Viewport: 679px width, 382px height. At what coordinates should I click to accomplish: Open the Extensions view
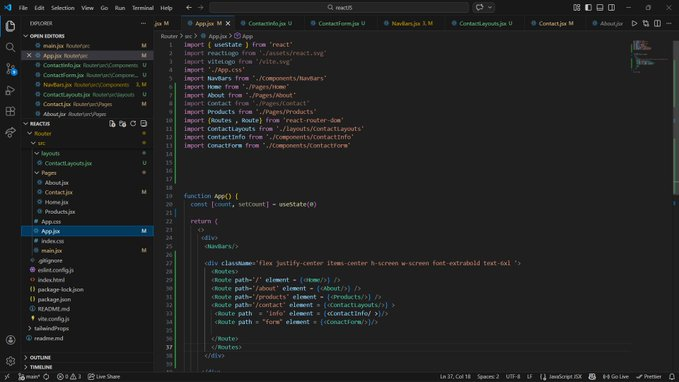(x=10, y=111)
